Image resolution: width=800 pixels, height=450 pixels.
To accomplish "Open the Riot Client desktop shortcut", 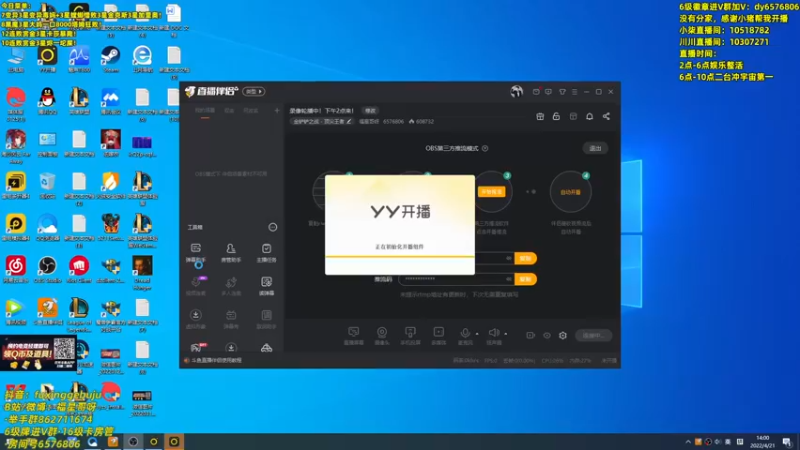I will 79,270.
